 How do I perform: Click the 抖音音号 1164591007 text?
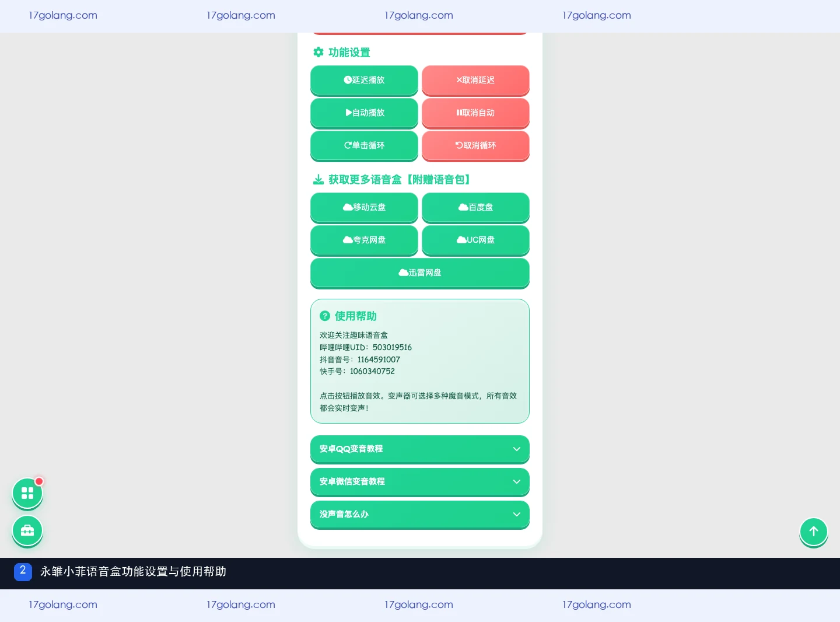tap(360, 359)
